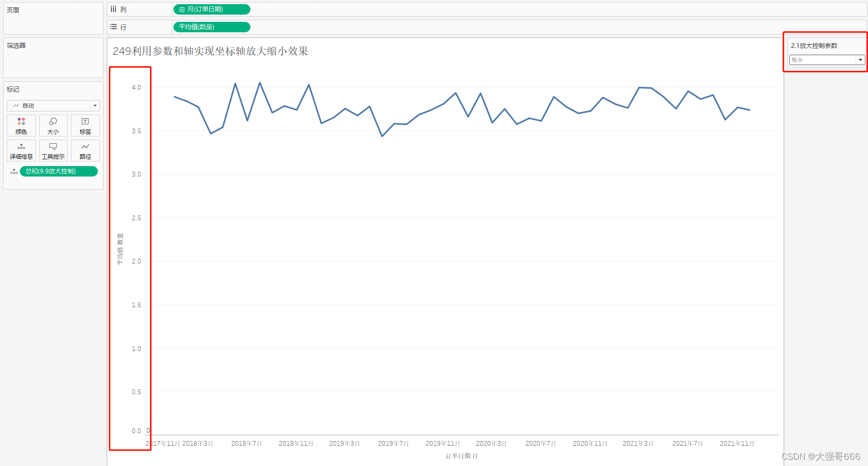The width and height of the screenshot is (868, 466).
Task: Click the y-axis label 3.0
Action: [x=136, y=174]
